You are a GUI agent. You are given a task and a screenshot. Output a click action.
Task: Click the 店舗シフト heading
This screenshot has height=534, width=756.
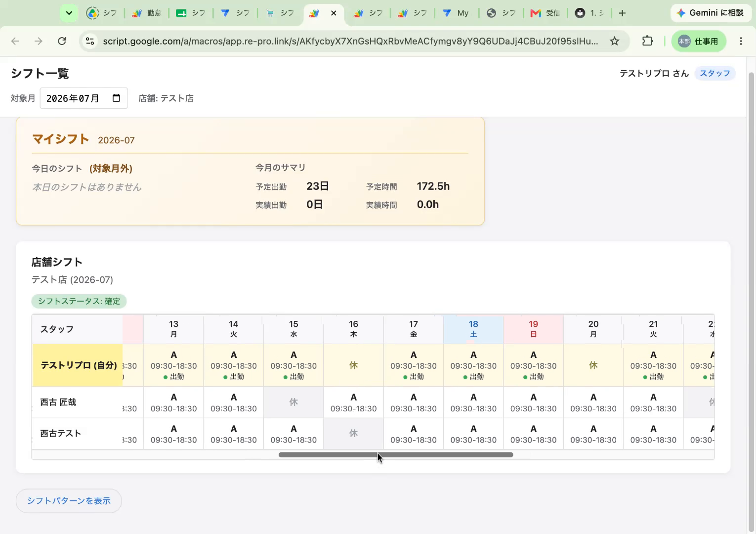[57, 262]
